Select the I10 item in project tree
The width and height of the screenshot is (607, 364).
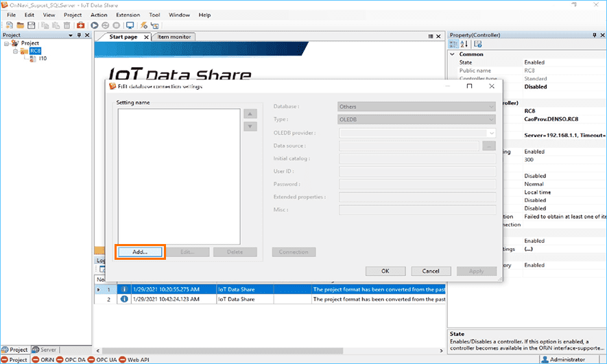pos(43,58)
